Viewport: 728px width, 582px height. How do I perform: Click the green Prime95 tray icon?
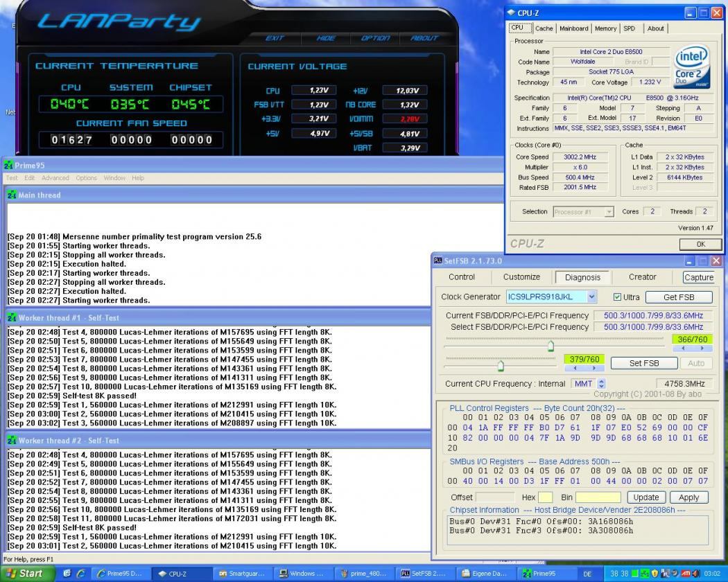coord(645,574)
